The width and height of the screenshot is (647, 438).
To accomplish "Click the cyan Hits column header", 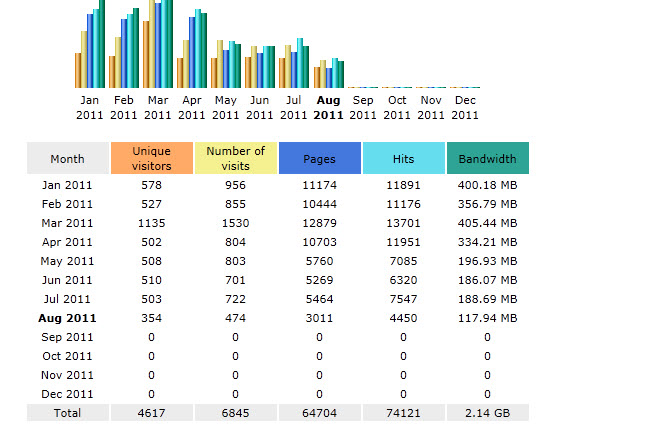I will pos(404,158).
